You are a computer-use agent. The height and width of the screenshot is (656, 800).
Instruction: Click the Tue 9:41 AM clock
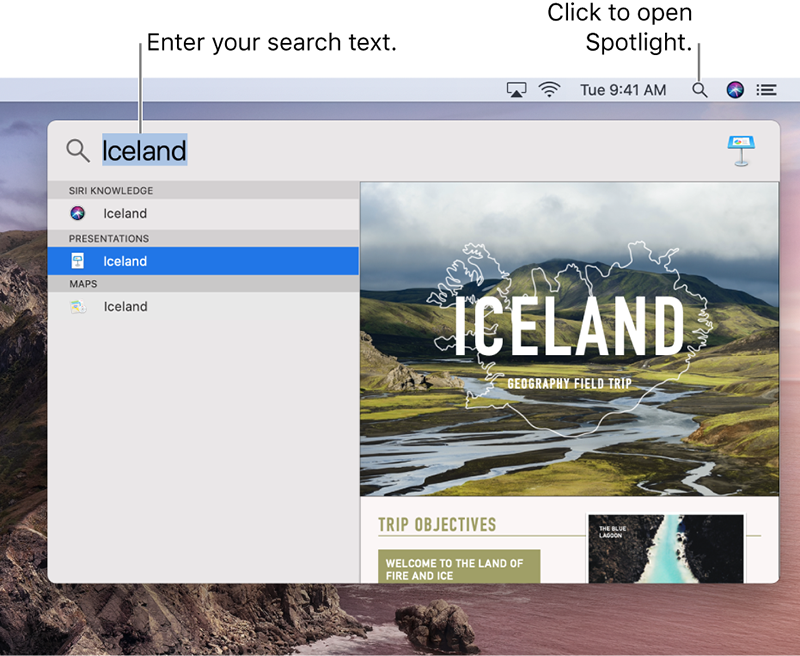[623, 90]
